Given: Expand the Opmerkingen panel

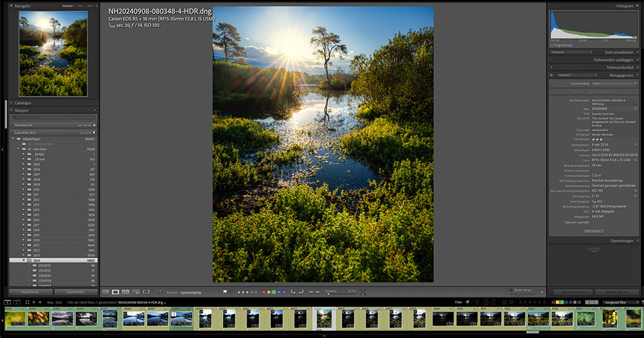Looking at the screenshot, I should (637, 241).
